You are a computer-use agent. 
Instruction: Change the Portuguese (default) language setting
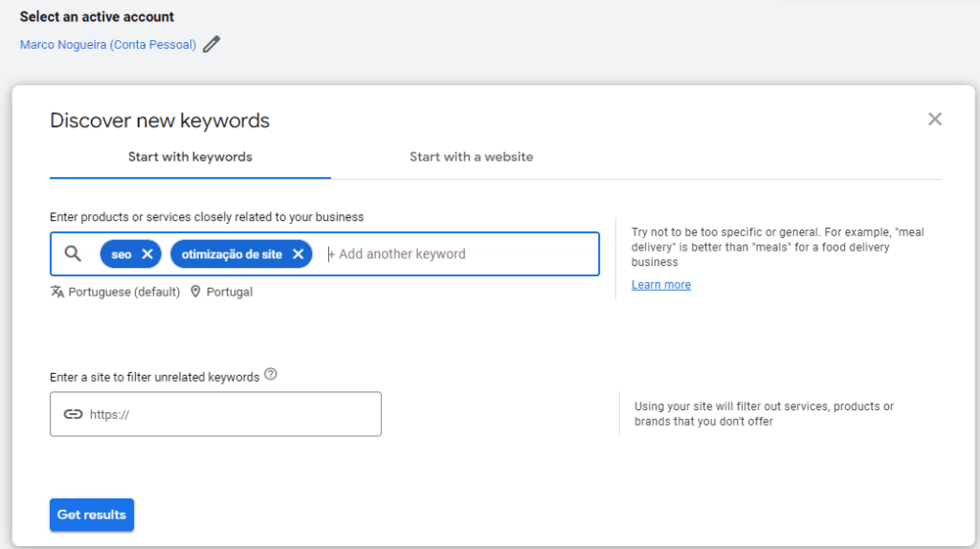point(115,292)
